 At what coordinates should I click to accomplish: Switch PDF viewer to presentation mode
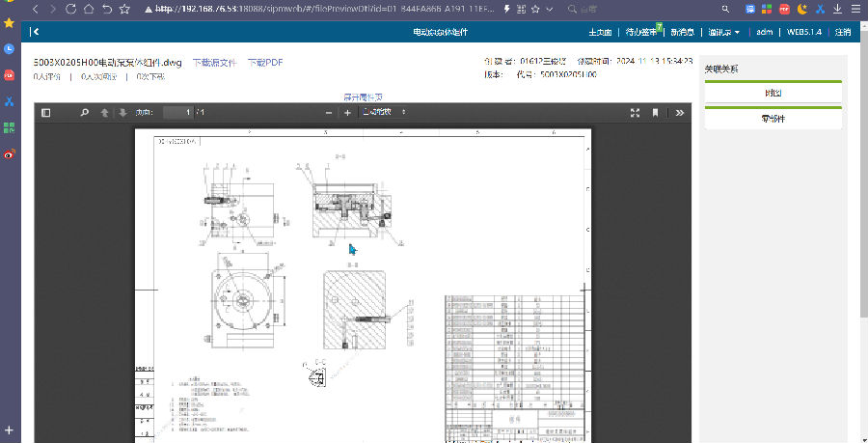[635, 113]
